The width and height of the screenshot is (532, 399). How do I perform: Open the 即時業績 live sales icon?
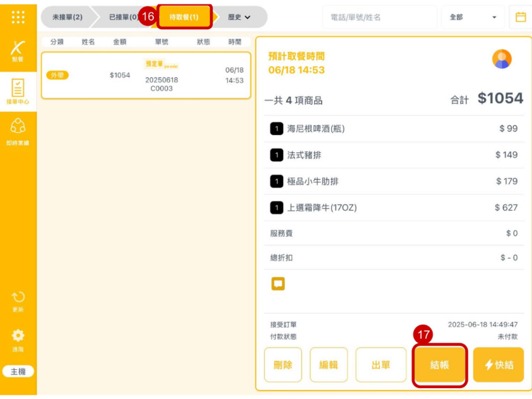[x=18, y=131]
